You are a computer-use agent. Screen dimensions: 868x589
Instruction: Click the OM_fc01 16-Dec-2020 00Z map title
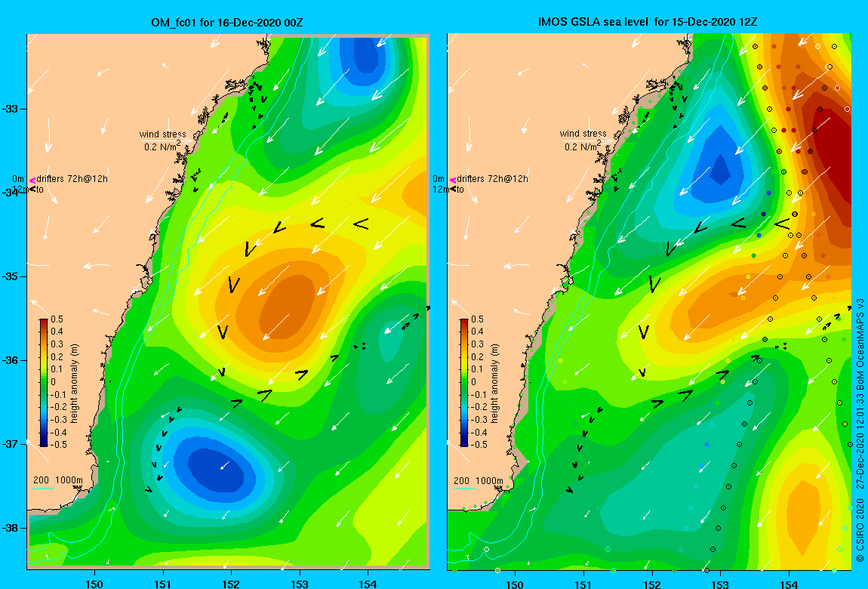pyautogui.click(x=227, y=23)
